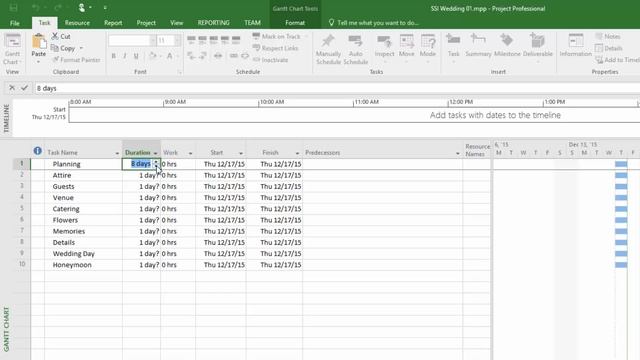Switch to the Format tab

[295, 23]
